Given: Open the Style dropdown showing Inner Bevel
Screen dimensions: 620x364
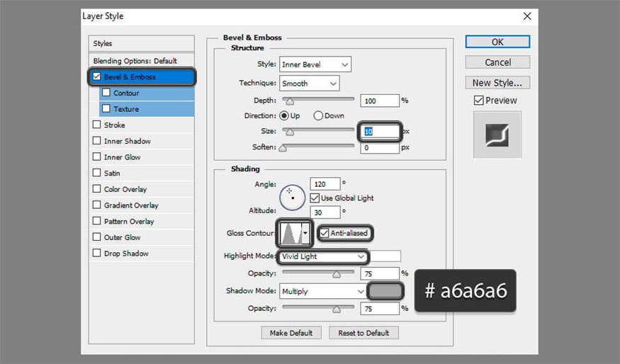Looking at the screenshot, I should [315, 64].
